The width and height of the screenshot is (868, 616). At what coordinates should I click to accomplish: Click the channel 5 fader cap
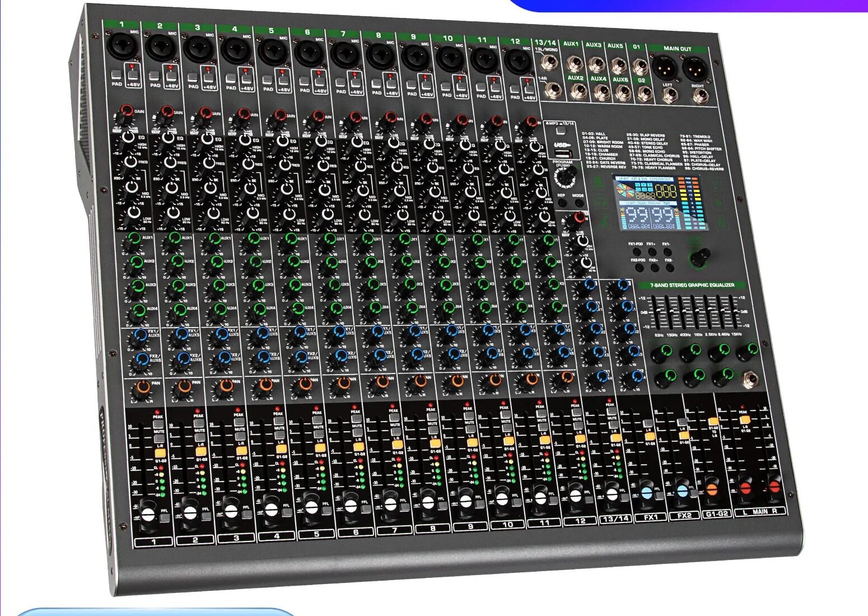311,508
